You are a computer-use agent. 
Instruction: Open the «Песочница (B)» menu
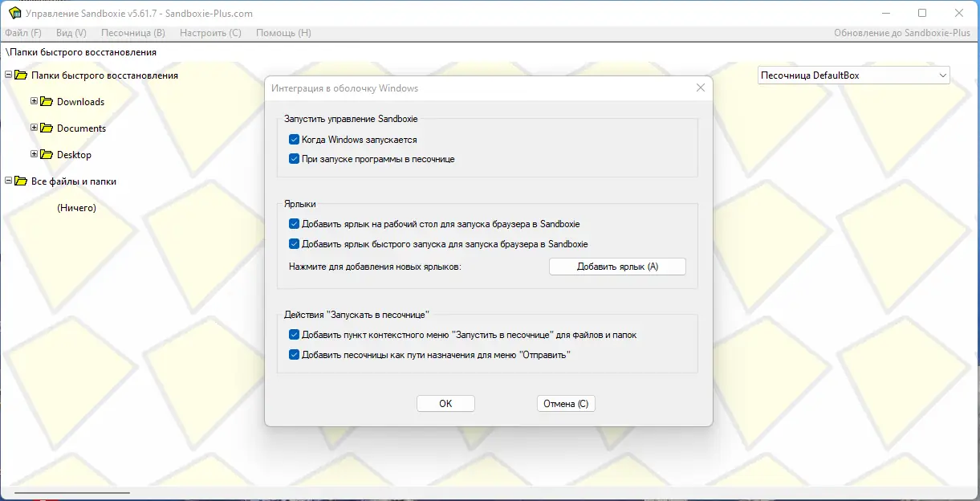[132, 33]
